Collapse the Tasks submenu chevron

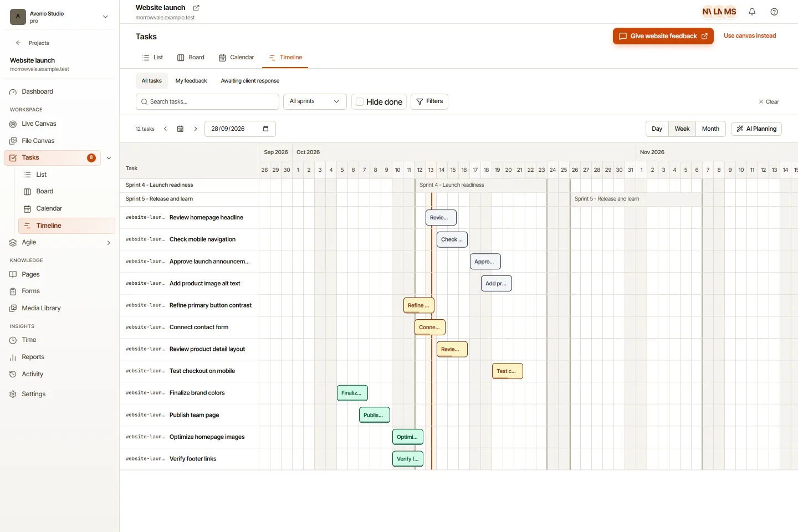coord(109,158)
